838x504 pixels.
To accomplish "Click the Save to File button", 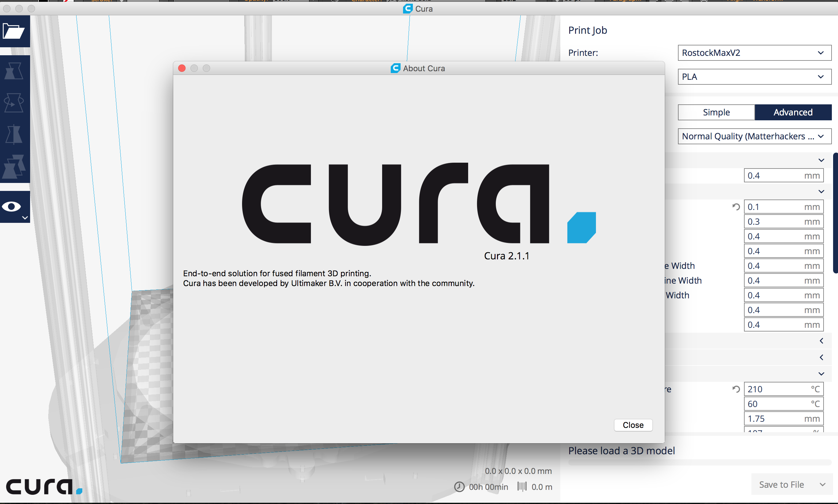I will pos(781,484).
